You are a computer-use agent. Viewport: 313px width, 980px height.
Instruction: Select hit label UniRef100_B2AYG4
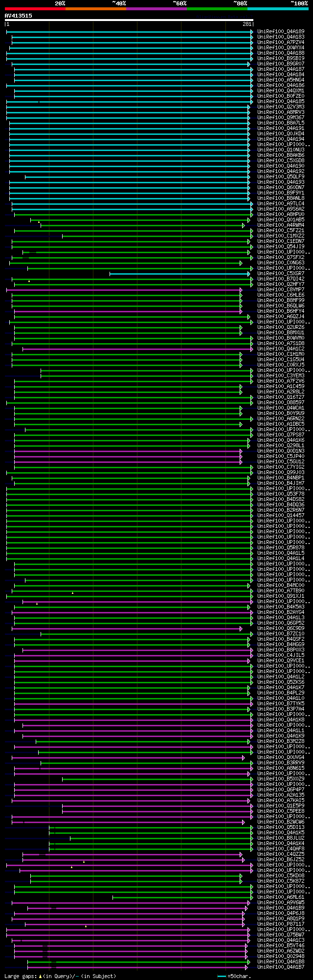coord(281,612)
